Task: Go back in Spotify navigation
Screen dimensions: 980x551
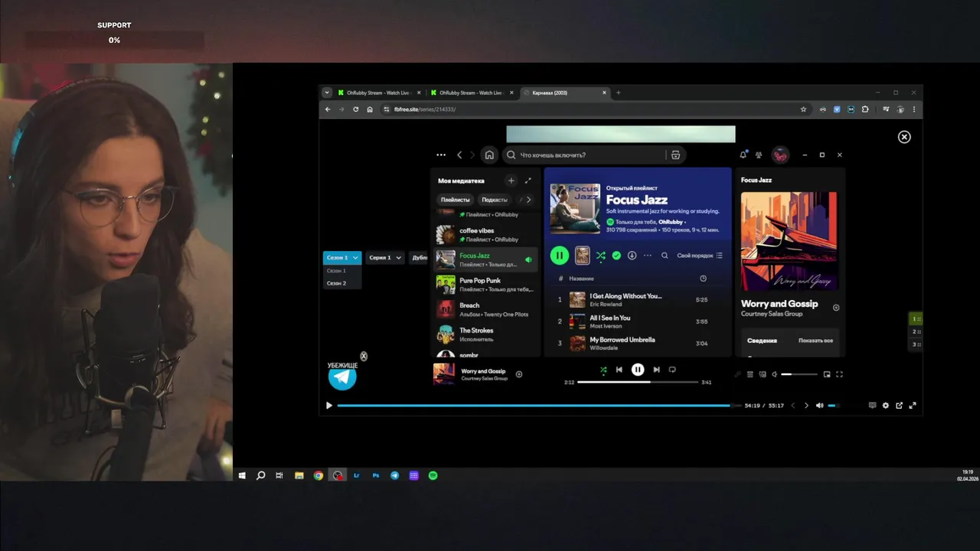Action: (459, 155)
